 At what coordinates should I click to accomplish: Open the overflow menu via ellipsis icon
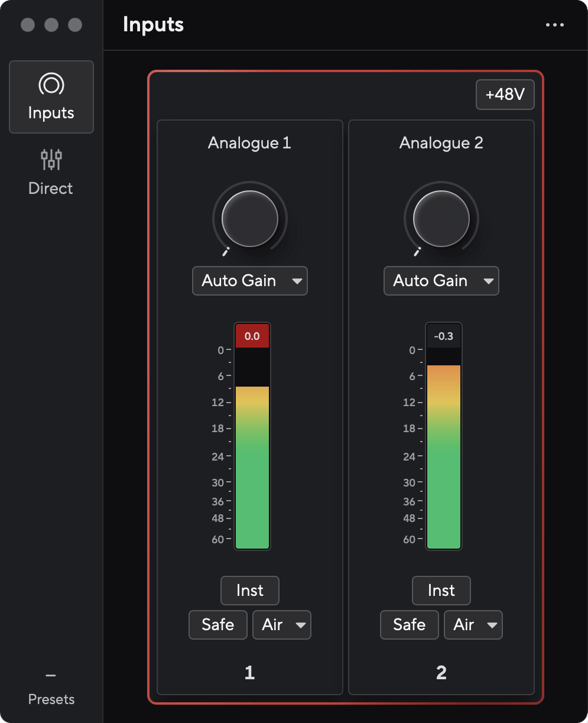555,24
